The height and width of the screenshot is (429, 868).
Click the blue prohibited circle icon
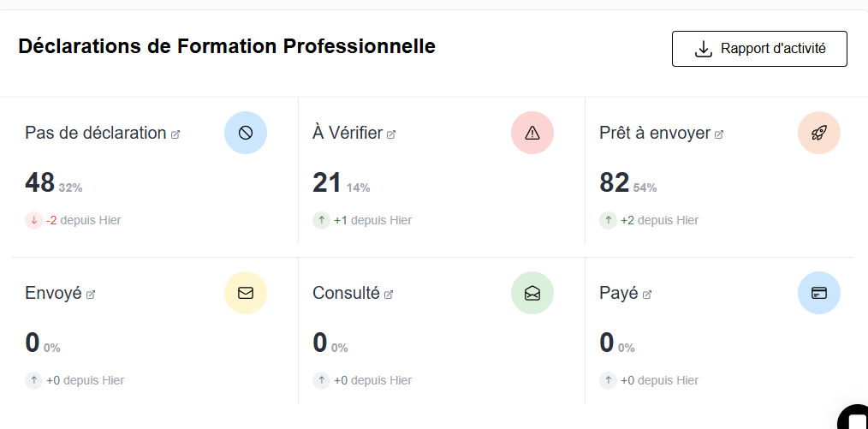(246, 133)
